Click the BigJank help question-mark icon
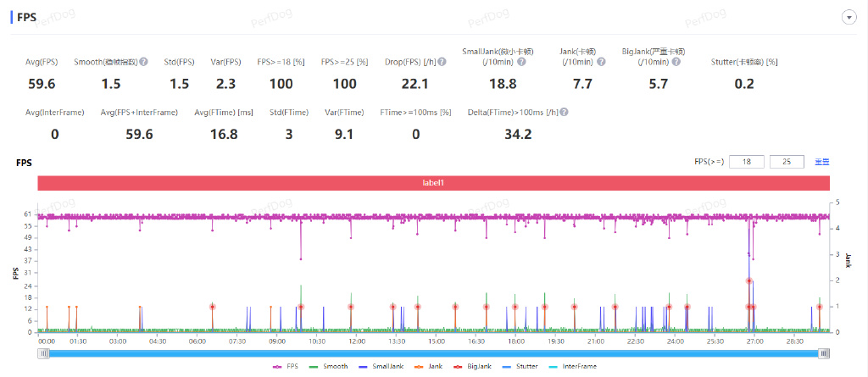The height and width of the screenshot is (377, 868). point(676,62)
